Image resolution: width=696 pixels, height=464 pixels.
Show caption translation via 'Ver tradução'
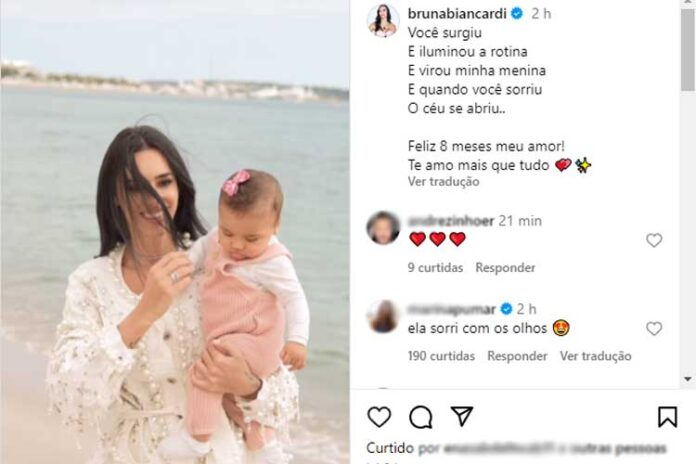click(443, 182)
